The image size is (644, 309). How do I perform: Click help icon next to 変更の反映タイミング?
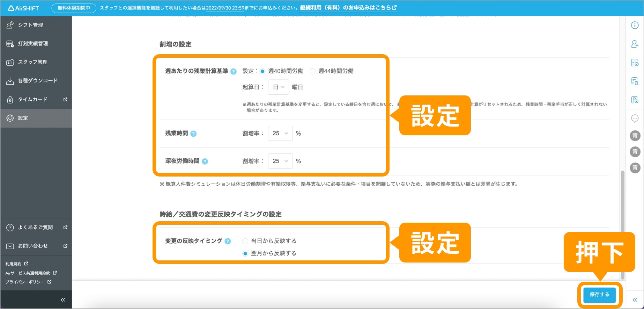[x=228, y=241]
